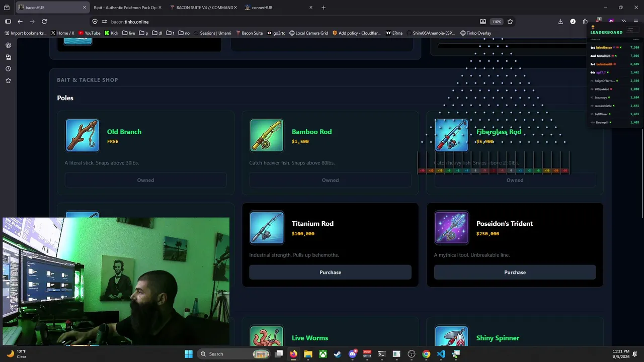Open the 't' bookmarks folder

click(x=170, y=33)
